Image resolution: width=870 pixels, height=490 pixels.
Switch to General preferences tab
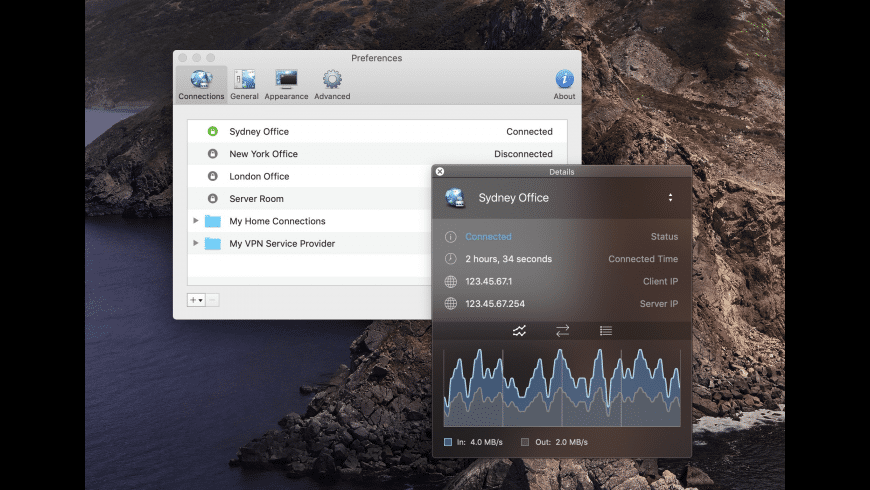[244, 85]
